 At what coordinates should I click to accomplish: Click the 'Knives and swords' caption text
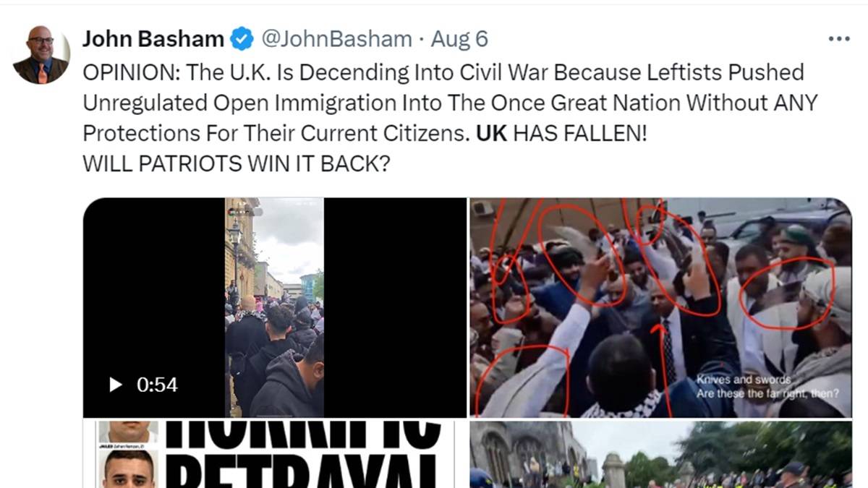[x=745, y=380]
